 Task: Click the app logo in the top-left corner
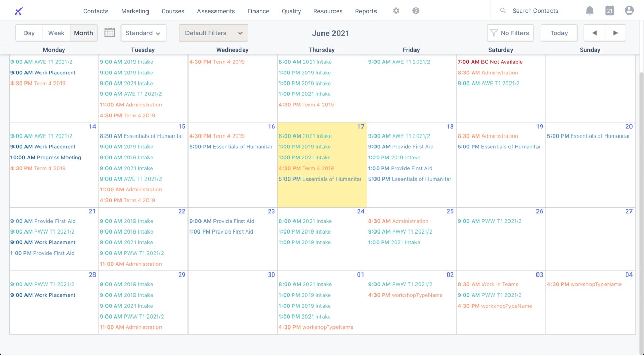tap(18, 10)
